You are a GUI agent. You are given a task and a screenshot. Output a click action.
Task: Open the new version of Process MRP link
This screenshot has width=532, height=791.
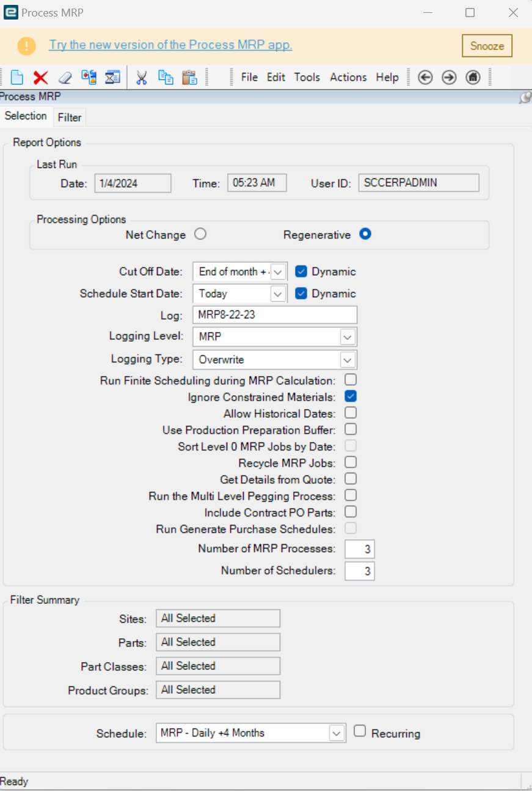tap(171, 45)
